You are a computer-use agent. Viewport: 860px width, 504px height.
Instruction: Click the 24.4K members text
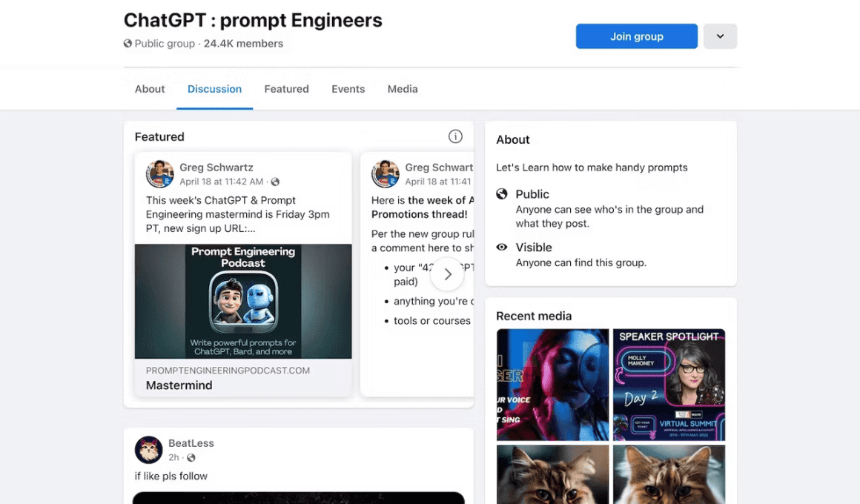pos(243,43)
